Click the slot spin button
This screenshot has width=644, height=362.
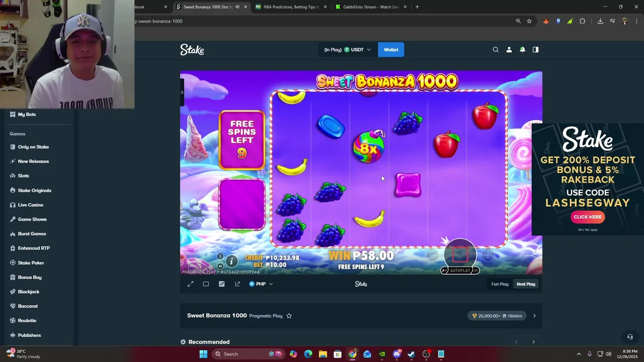pyautogui.click(x=460, y=255)
